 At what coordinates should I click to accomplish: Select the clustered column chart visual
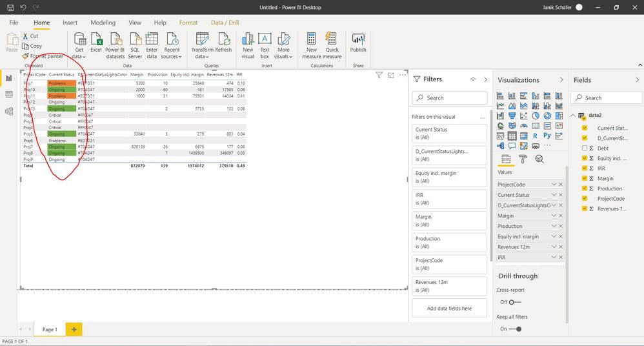(x=536, y=96)
